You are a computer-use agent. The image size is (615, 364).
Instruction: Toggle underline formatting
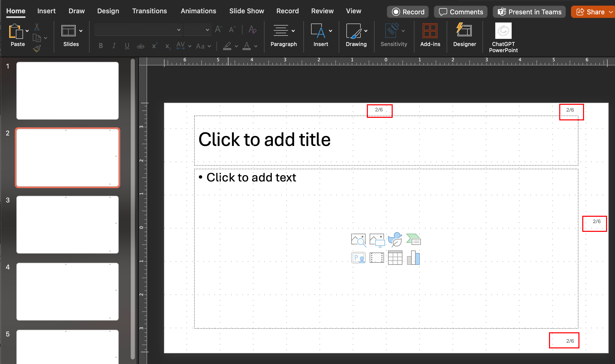[127, 46]
